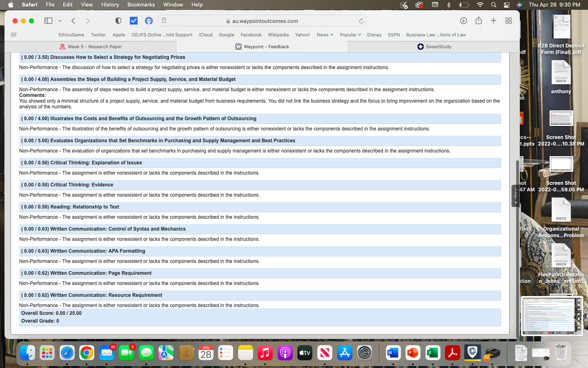Go forward to next page
Screen dimensions: 588x368
[87, 20]
